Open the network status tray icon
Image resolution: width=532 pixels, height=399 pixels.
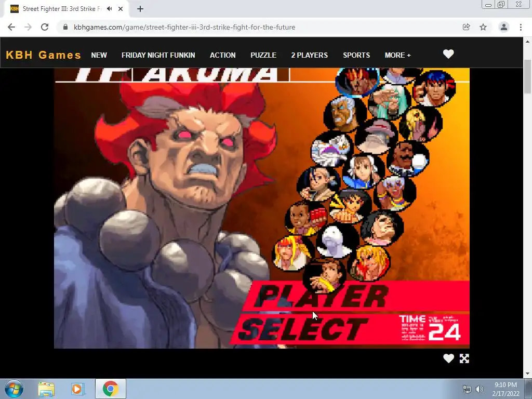(x=467, y=389)
